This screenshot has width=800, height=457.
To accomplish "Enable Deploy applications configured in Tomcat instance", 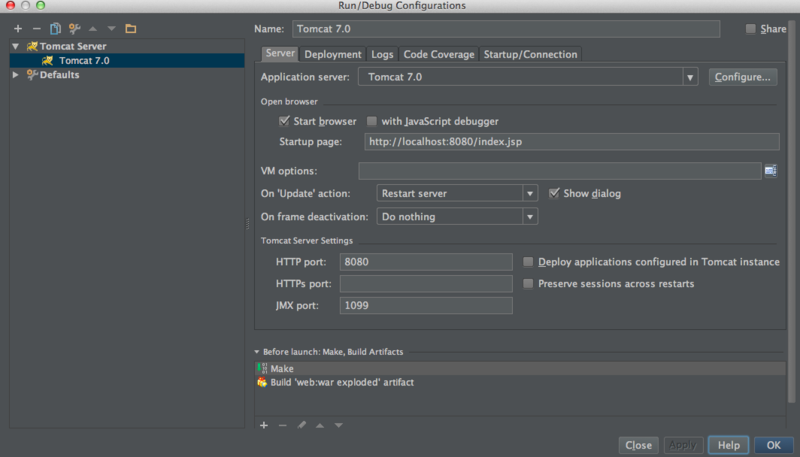I will 528,262.
